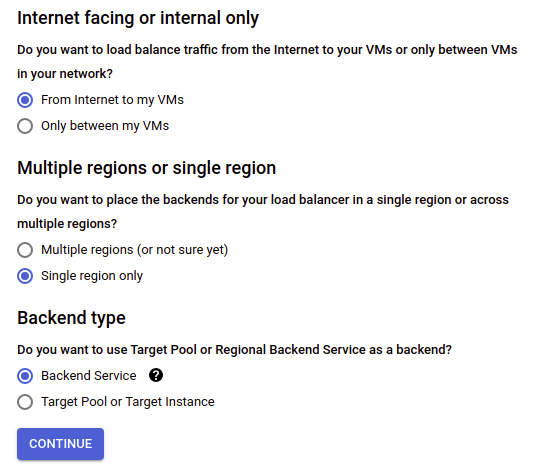This screenshot has height=468, width=548.
Task: Click the Target Pool or Regional Backend question
Action: pyautogui.click(x=235, y=350)
